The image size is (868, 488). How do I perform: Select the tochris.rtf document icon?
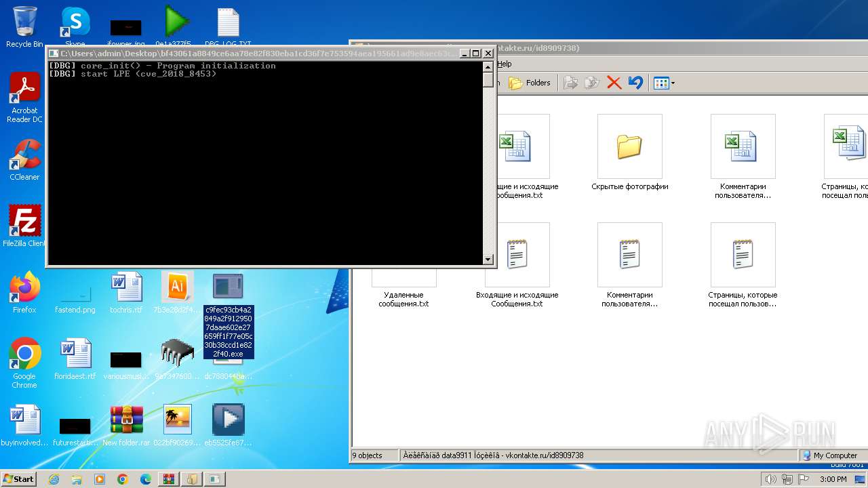126,292
